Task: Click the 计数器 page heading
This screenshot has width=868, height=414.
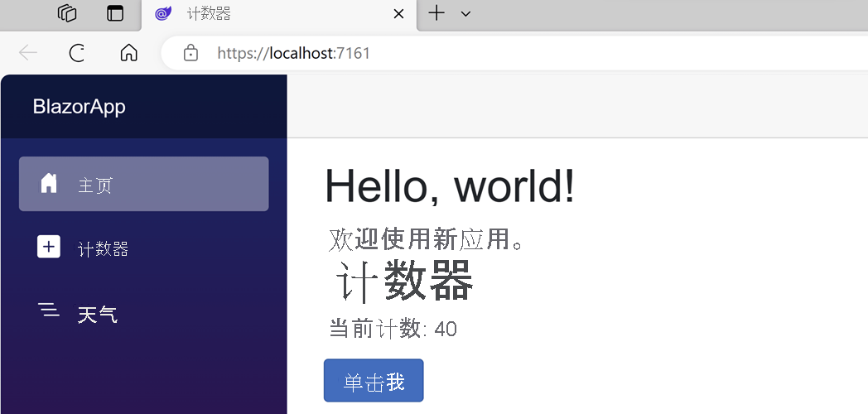Action: 405,282
